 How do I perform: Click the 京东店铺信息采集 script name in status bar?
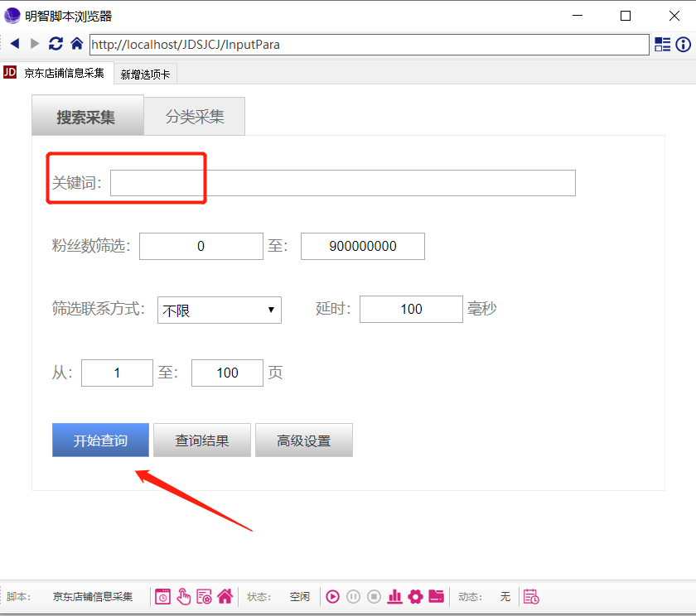click(x=93, y=597)
